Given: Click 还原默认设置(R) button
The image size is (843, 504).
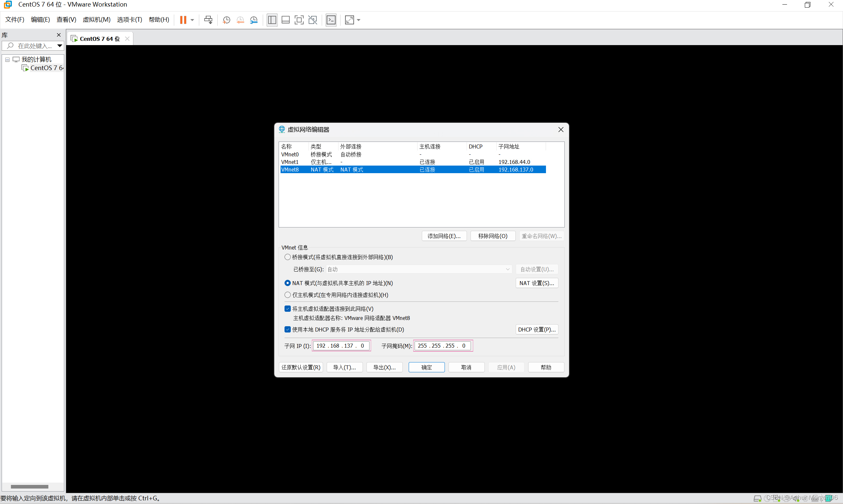Looking at the screenshot, I should 301,367.
